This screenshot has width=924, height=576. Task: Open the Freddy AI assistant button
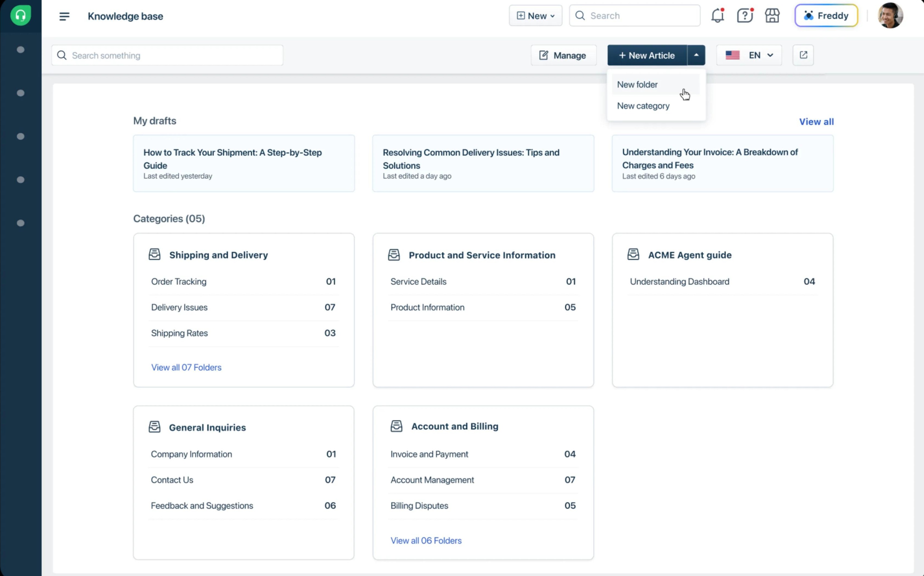(826, 16)
